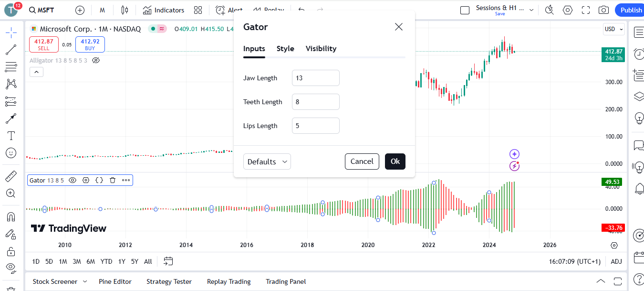Click Cancel in the Gator dialog
This screenshot has height=291, width=644.
click(362, 162)
